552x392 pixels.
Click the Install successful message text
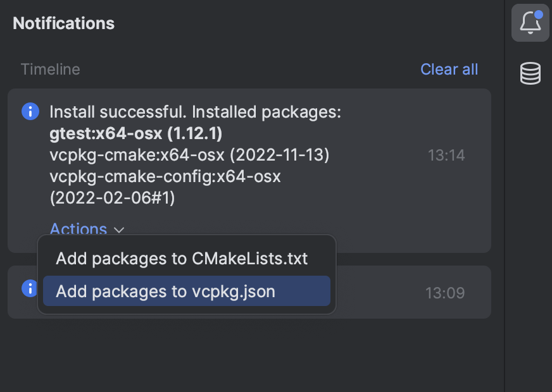click(195, 113)
